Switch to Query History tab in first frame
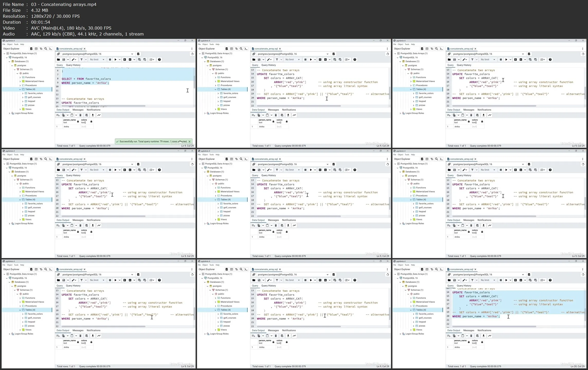This screenshot has height=370, width=588. 73,65
